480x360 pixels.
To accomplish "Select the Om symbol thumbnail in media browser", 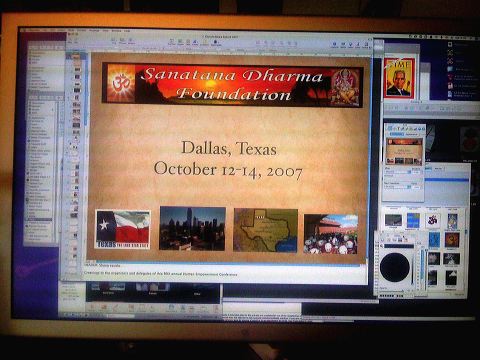I will point(432,221).
